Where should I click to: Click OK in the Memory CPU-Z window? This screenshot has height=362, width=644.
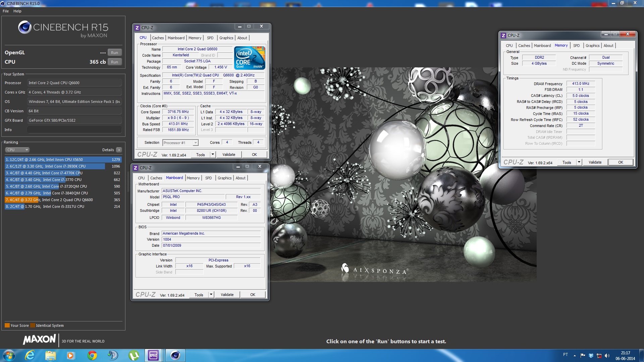pos(621,162)
